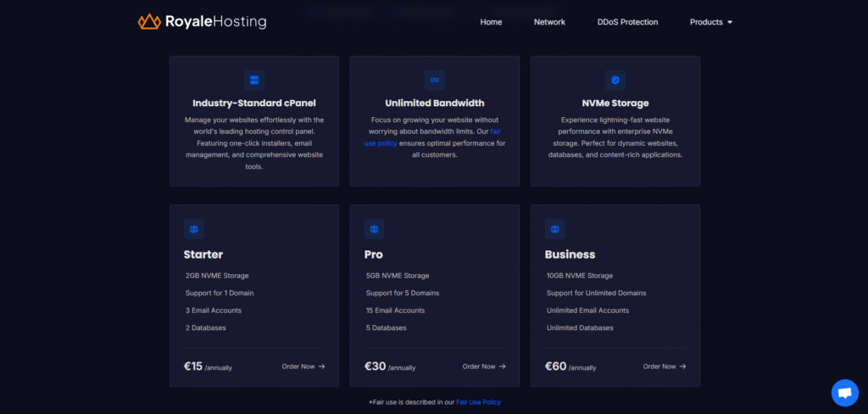
Task: Navigate to DDoS Protection page
Action: (x=627, y=22)
